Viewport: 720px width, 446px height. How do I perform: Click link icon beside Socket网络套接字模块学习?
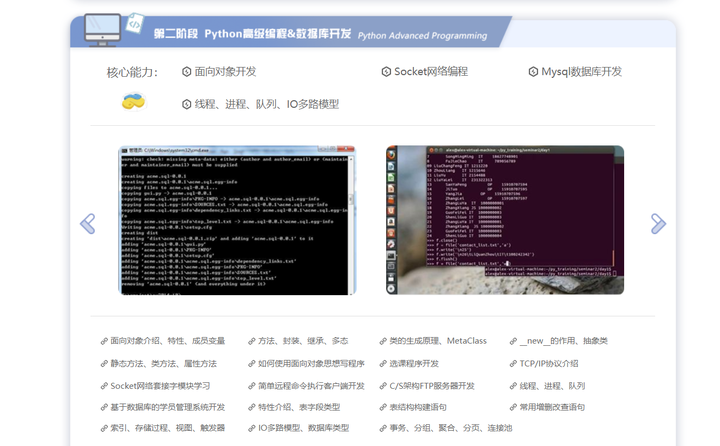click(104, 386)
